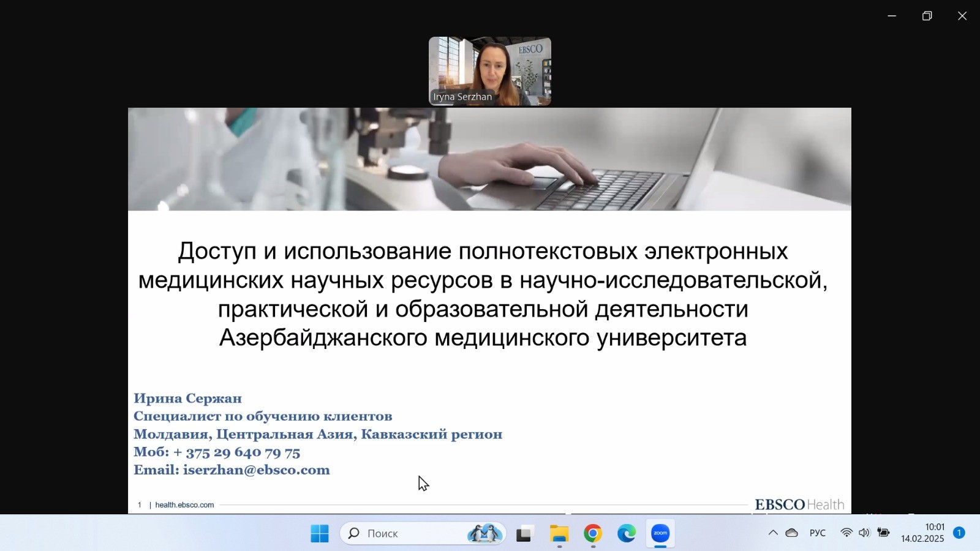Open the Windows Start menu
Image resolution: width=980 pixels, height=551 pixels.
pyautogui.click(x=319, y=534)
